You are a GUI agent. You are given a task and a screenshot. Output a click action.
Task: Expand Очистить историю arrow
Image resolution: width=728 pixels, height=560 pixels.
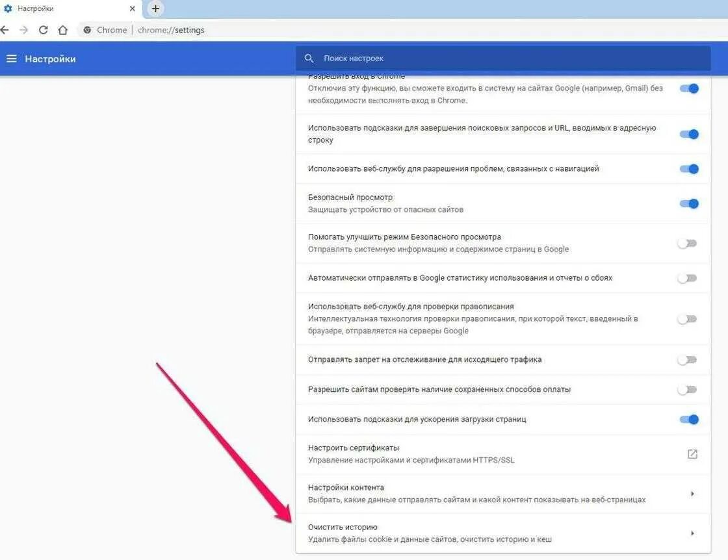click(692, 533)
